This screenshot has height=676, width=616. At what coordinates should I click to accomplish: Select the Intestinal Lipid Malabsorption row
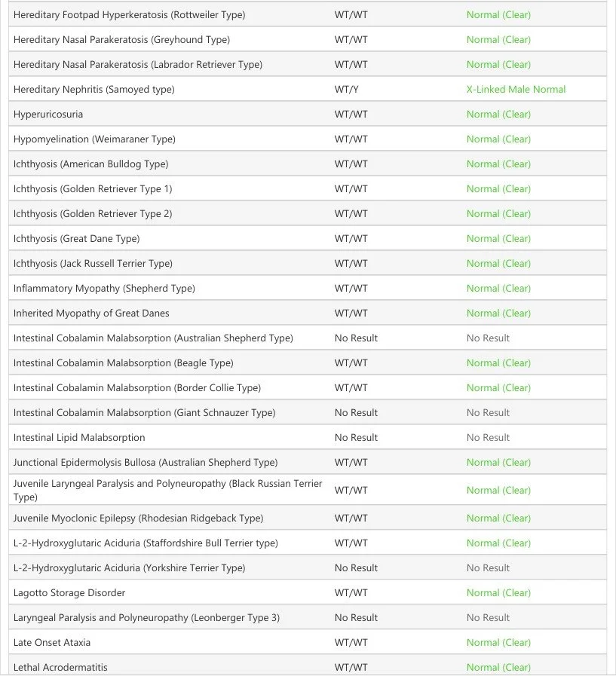[x=308, y=437]
